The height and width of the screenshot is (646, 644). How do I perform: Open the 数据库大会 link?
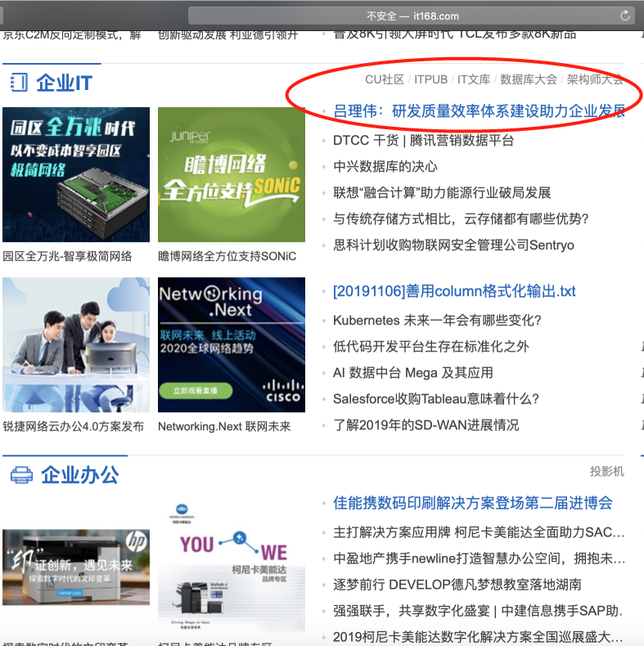pyautogui.click(x=529, y=79)
